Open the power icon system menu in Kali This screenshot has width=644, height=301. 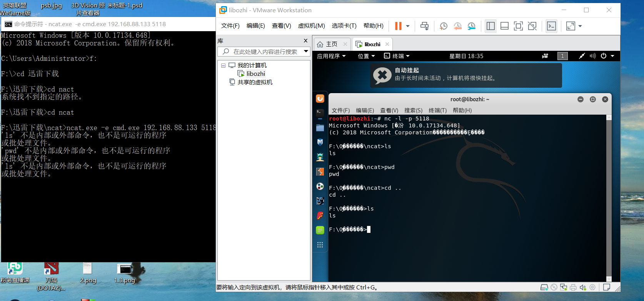click(604, 56)
